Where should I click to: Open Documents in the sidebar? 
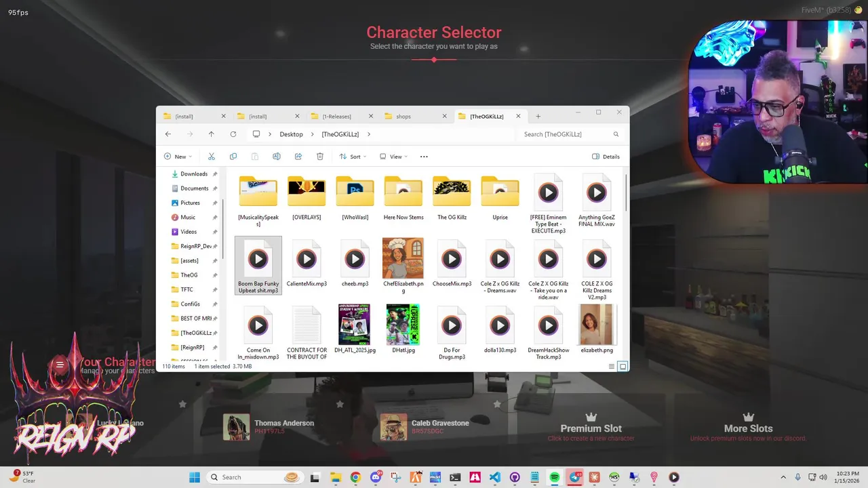[x=194, y=188]
